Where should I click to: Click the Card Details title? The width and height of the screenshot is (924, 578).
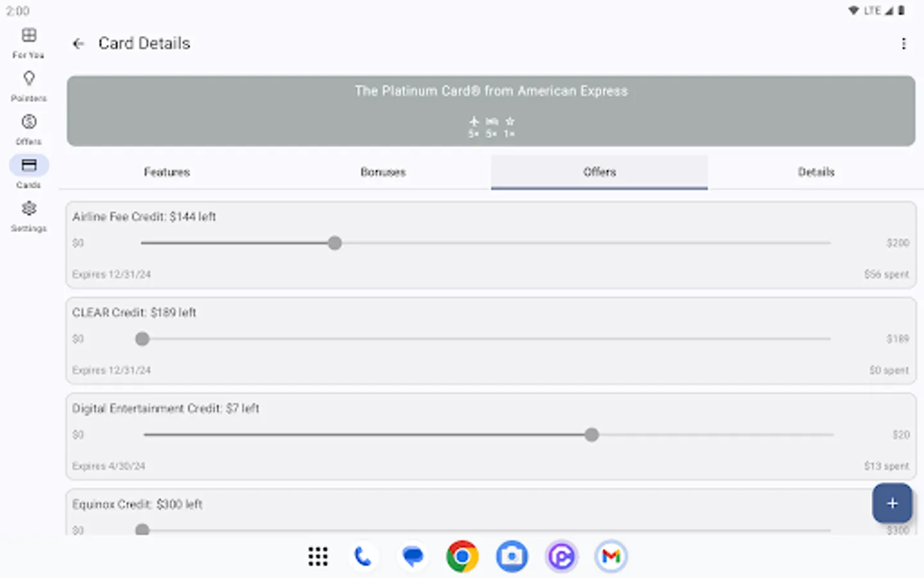(144, 44)
